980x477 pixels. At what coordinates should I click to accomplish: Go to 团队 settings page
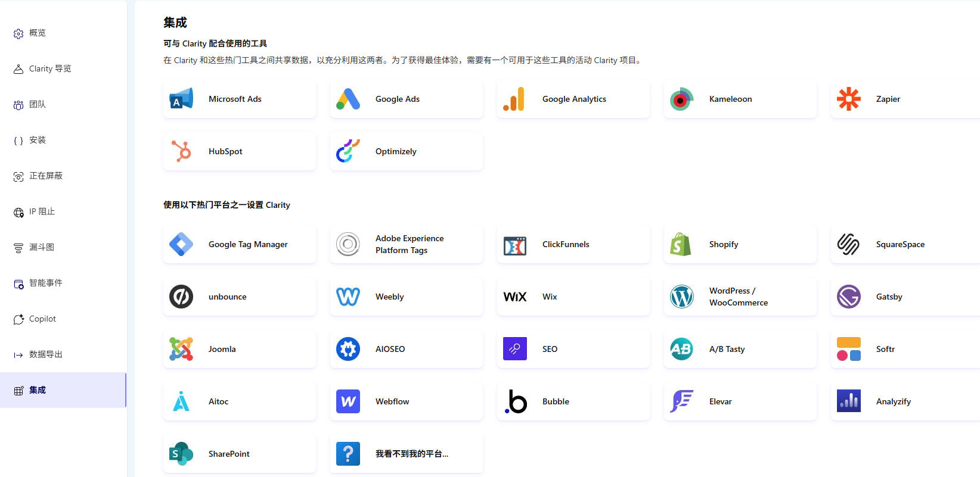(x=63, y=104)
